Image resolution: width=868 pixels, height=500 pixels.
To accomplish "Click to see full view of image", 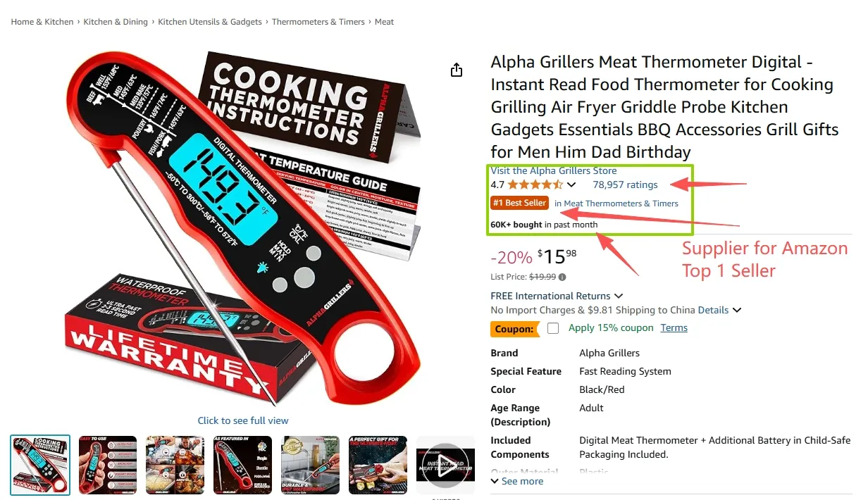I will [242, 420].
